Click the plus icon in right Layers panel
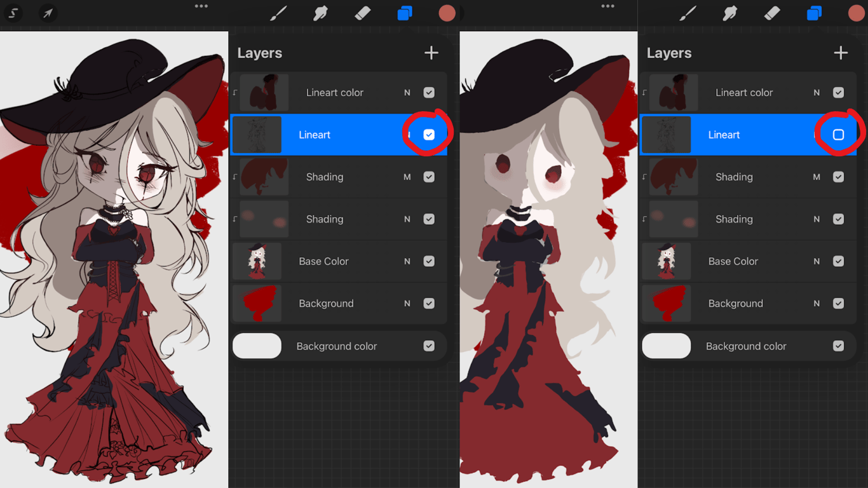Viewport: 868px width, 488px height. coord(841,53)
